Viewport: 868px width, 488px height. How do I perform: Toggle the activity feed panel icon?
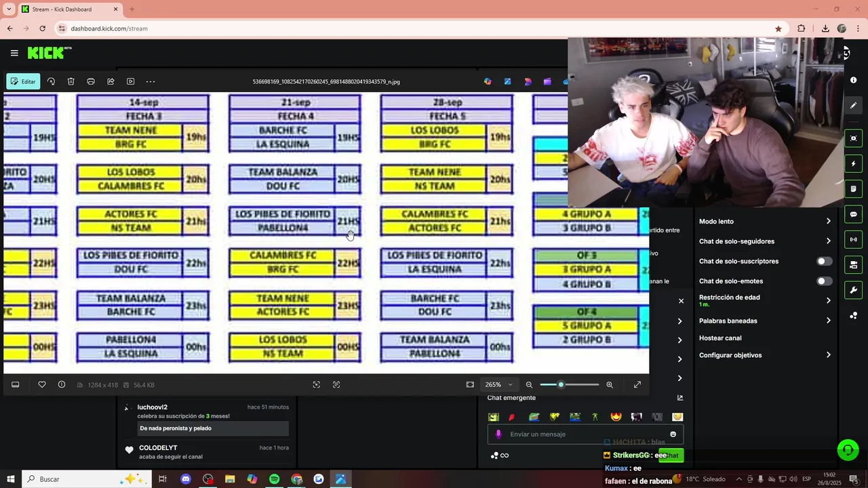click(853, 188)
